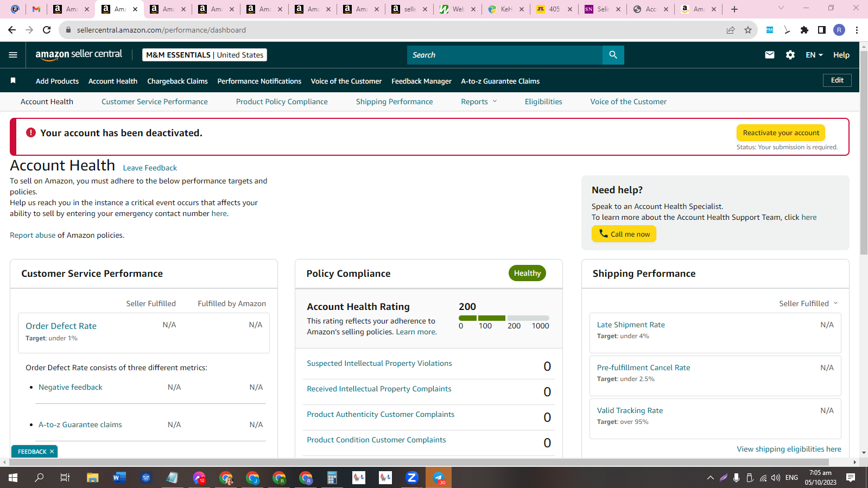
Task: Open Feedback Manager in bookmarks bar
Action: (x=421, y=81)
